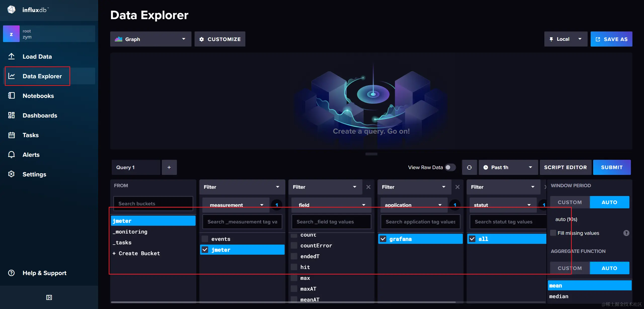Go to Dashboards in the sidebar
The image size is (644, 309).
[x=40, y=115]
